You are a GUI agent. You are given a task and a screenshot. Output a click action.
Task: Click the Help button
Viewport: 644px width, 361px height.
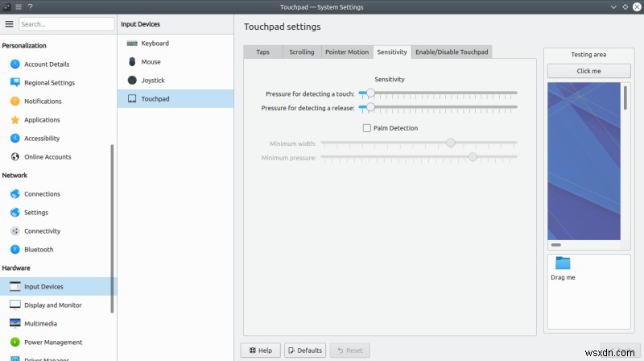tap(261, 351)
